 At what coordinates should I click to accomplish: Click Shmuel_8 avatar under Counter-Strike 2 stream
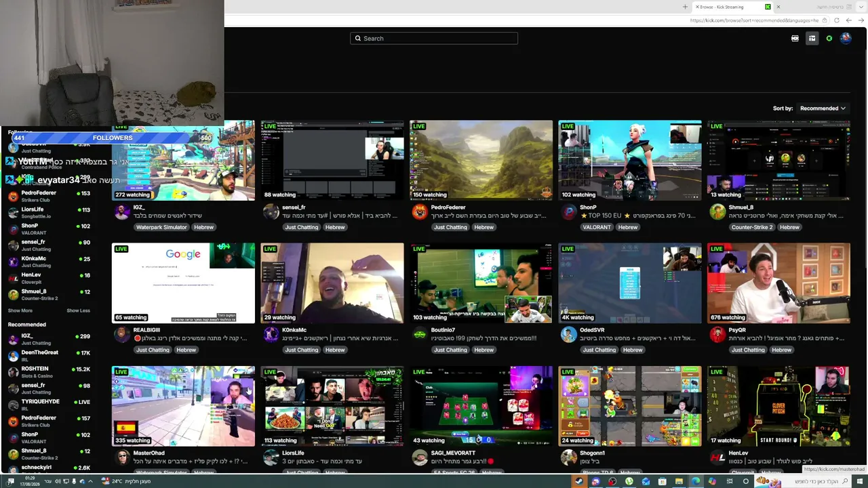pos(717,211)
